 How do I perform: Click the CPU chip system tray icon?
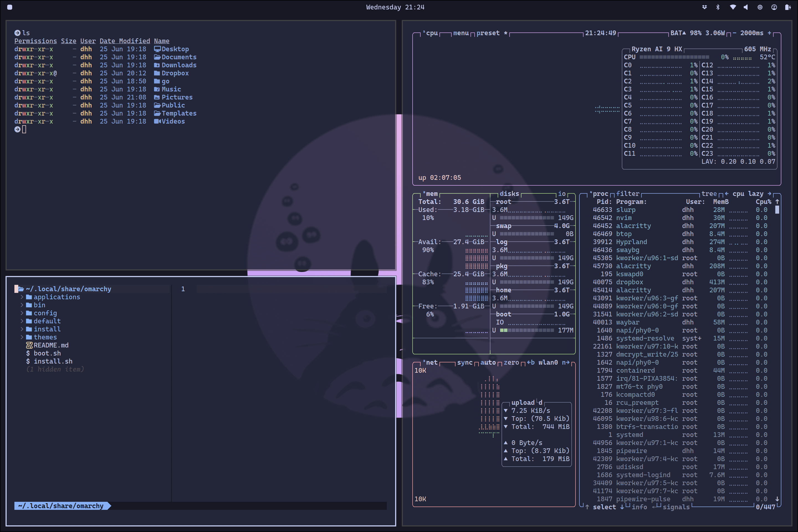(x=760, y=7)
